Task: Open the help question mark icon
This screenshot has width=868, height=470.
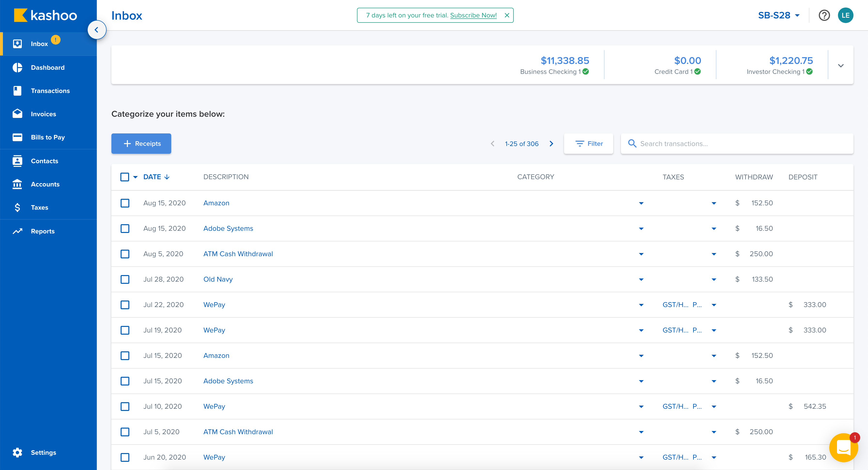Action: pyautogui.click(x=824, y=15)
